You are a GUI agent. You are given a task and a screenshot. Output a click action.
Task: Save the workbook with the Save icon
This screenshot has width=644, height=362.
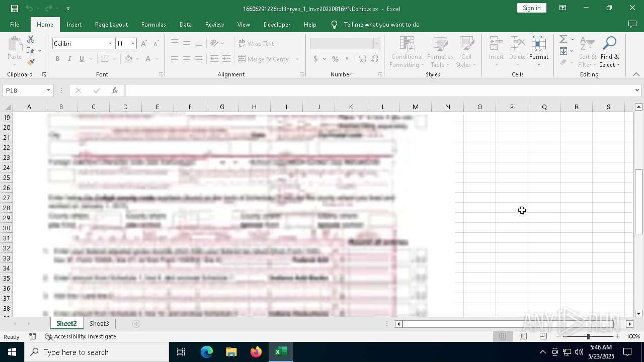click(x=15, y=9)
